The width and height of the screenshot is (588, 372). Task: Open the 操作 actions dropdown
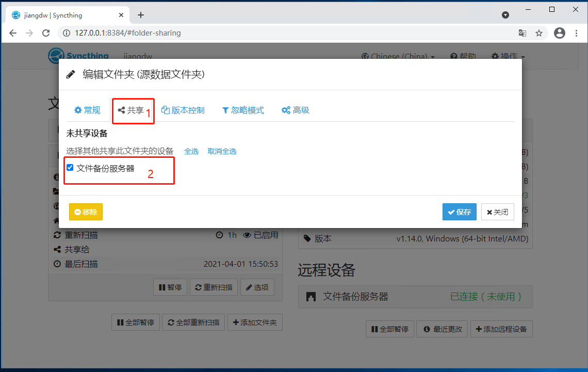coord(508,56)
